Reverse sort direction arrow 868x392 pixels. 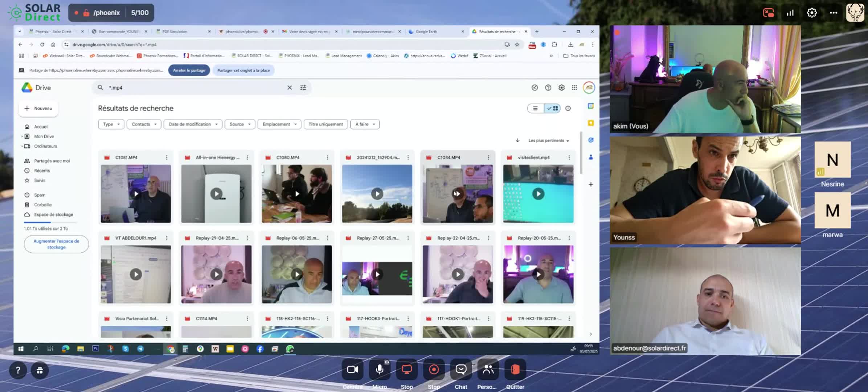518,140
